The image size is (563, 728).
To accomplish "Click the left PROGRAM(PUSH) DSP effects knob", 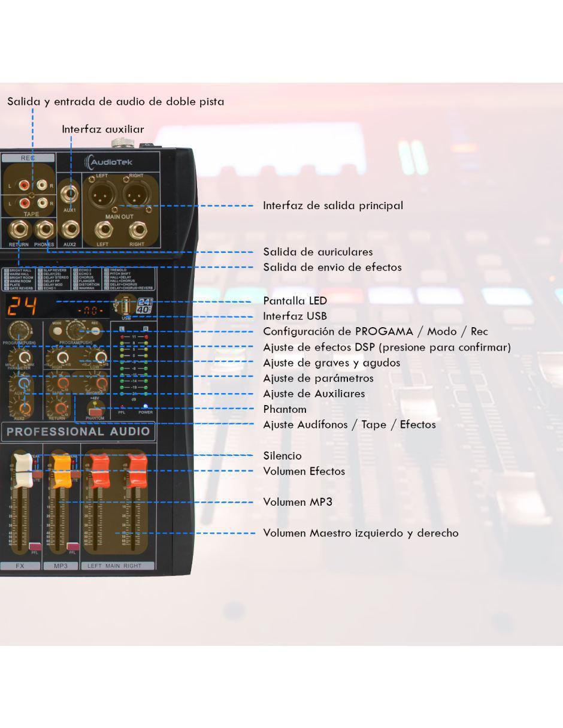I will tap(19, 331).
